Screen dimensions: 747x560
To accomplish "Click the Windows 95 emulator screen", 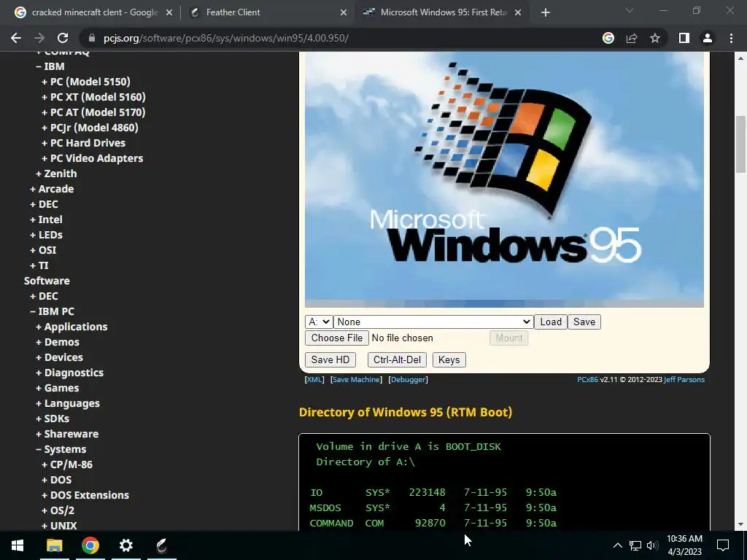I will (504, 179).
